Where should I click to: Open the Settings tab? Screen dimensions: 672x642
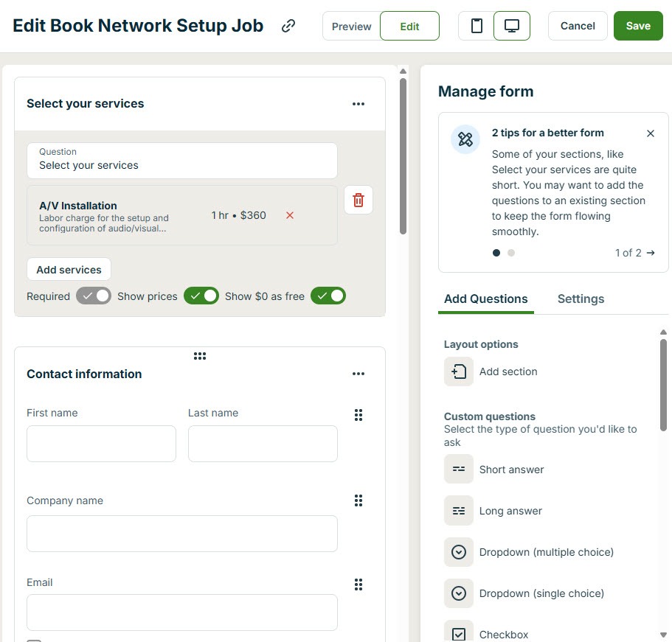coord(581,299)
